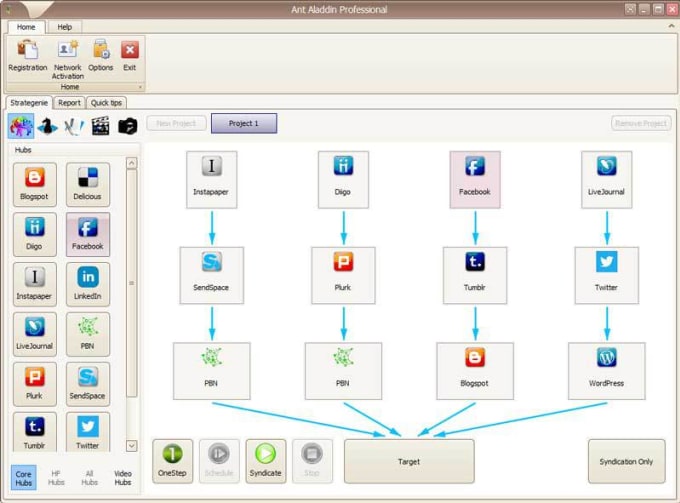Image resolution: width=680 pixels, height=503 pixels.
Task: Select the penguin strategy icon
Action: [47, 126]
